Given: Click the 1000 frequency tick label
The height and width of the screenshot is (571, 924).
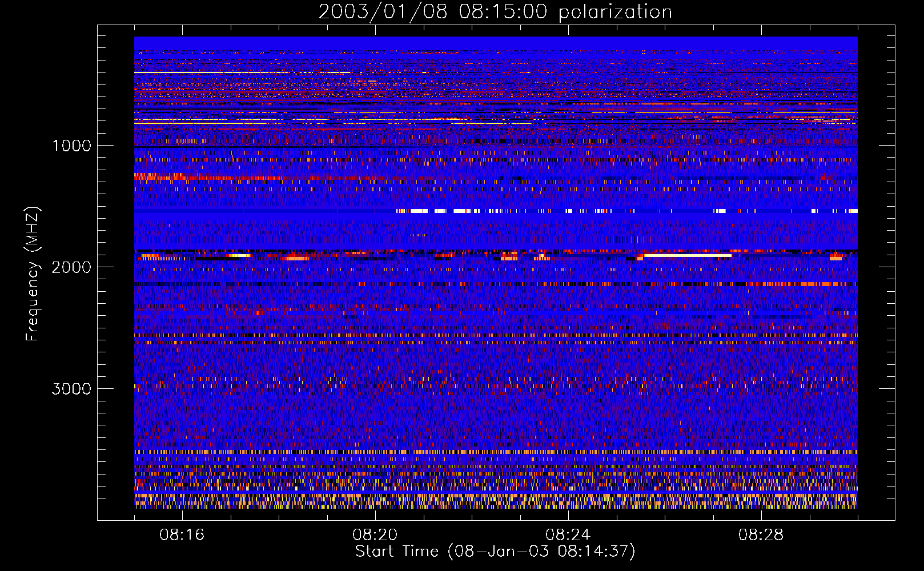Looking at the screenshot, I should [71, 146].
